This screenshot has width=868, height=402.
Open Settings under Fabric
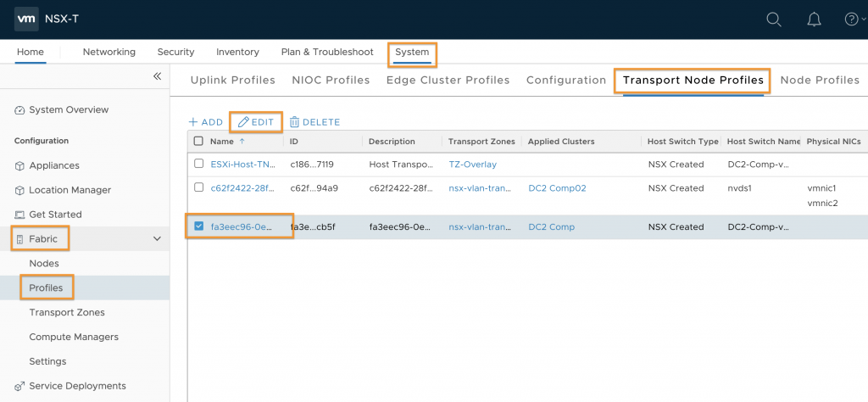click(47, 361)
